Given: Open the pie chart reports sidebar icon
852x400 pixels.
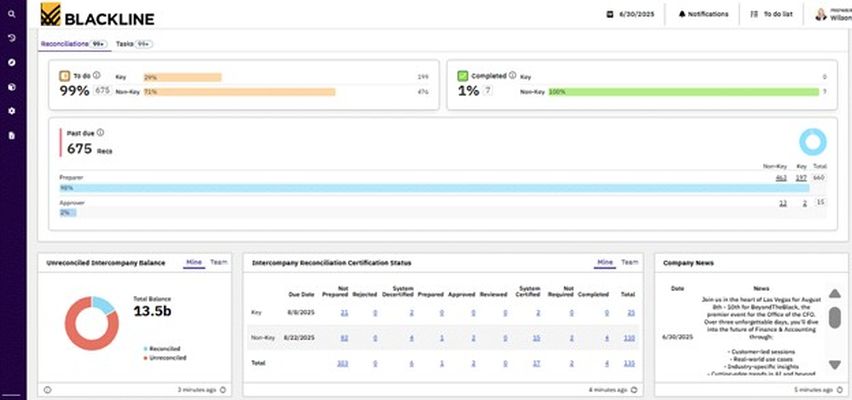Looking at the screenshot, I should [11, 86].
